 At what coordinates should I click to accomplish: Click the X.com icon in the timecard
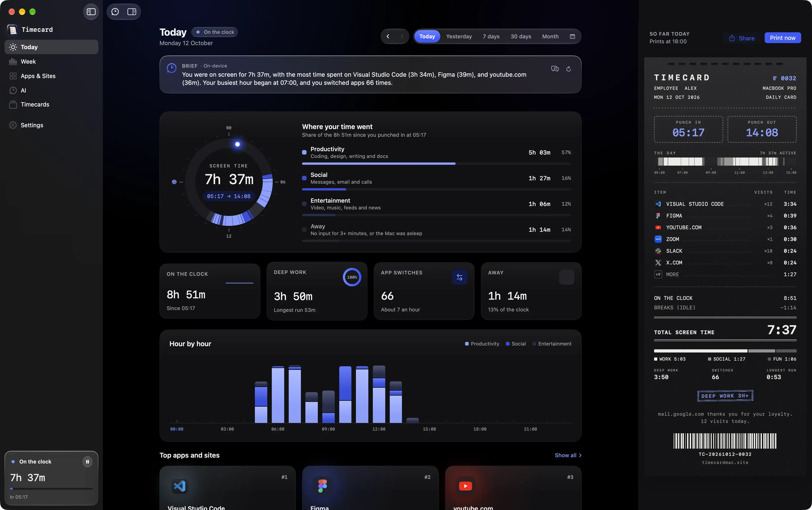pos(658,263)
